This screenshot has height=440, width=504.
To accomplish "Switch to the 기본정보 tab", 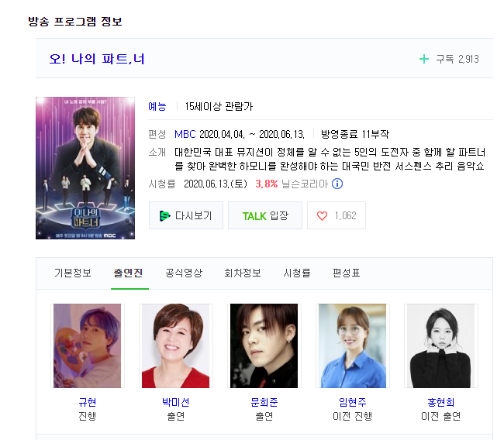I will [73, 273].
